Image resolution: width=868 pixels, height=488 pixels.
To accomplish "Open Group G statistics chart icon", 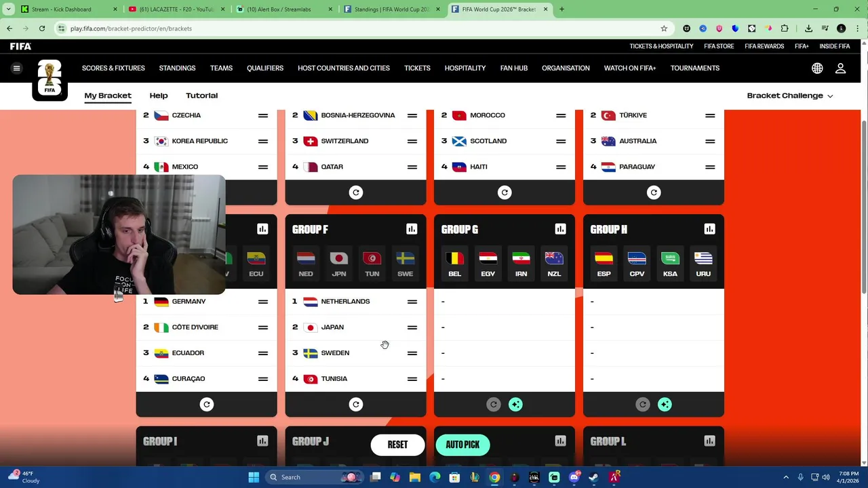I will click(x=560, y=229).
